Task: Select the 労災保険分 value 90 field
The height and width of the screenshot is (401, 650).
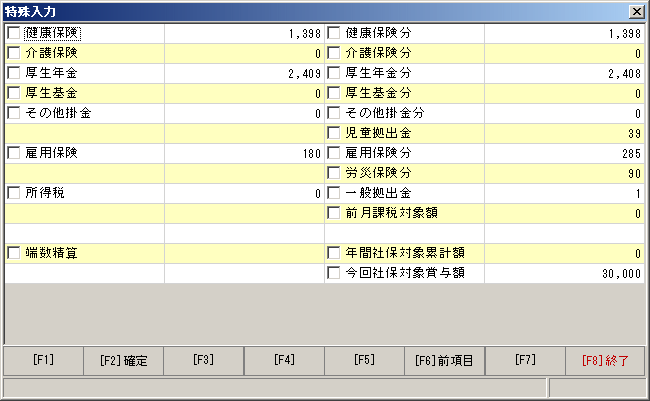Action: pos(565,173)
